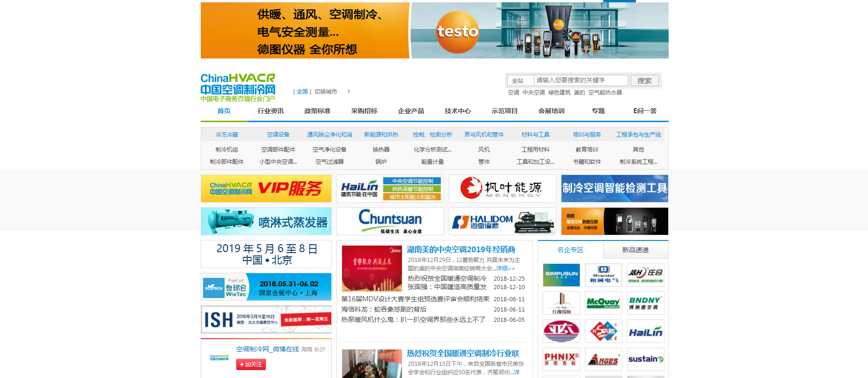Click the sustain brand logo
Image resolution: width=868 pixels, height=378 pixels.
click(x=645, y=359)
